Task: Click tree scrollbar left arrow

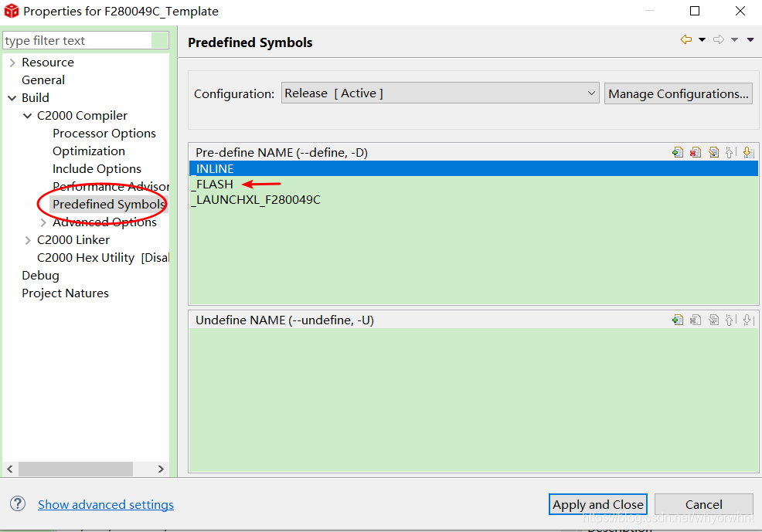Action: [10, 469]
